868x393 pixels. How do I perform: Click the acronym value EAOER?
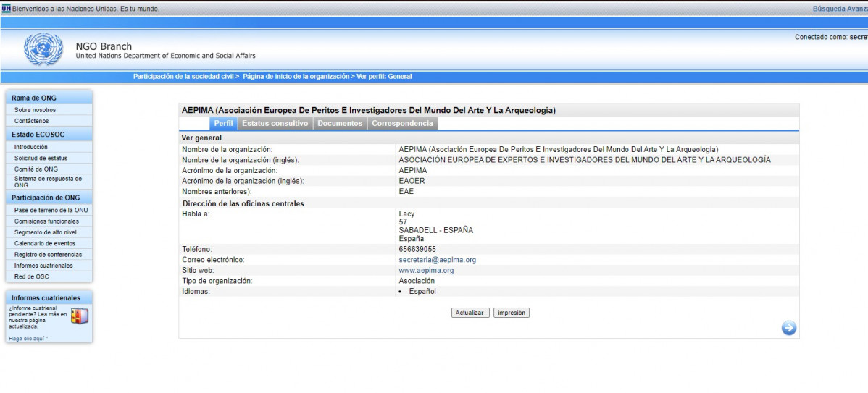412,181
